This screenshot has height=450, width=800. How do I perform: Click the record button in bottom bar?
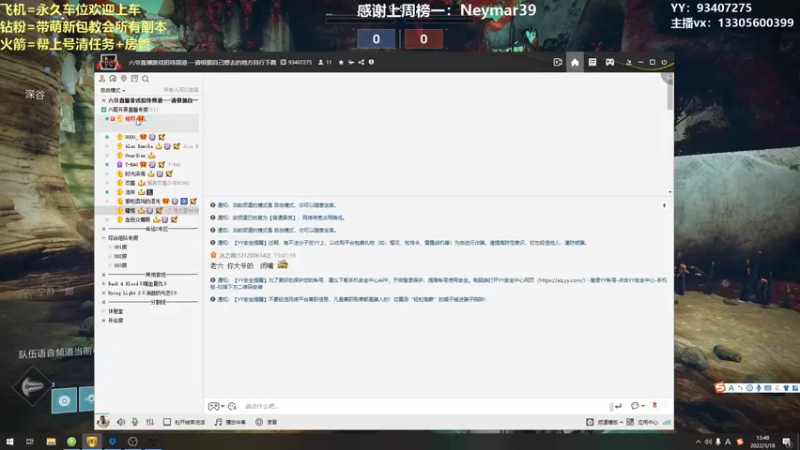pyautogui.click(x=266, y=422)
